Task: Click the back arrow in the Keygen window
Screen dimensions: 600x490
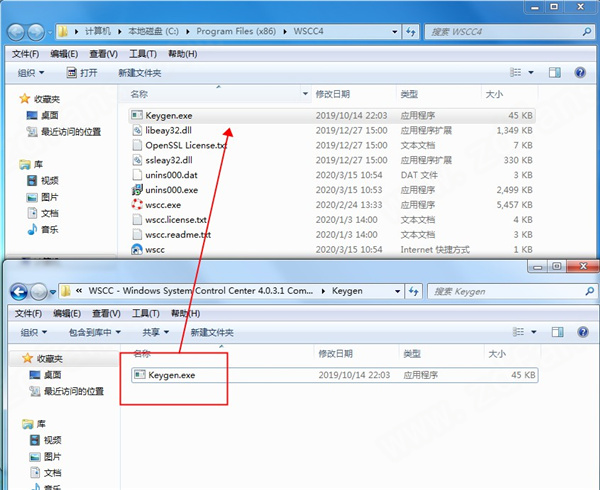Action: pyautogui.click(x=19, y=292)
